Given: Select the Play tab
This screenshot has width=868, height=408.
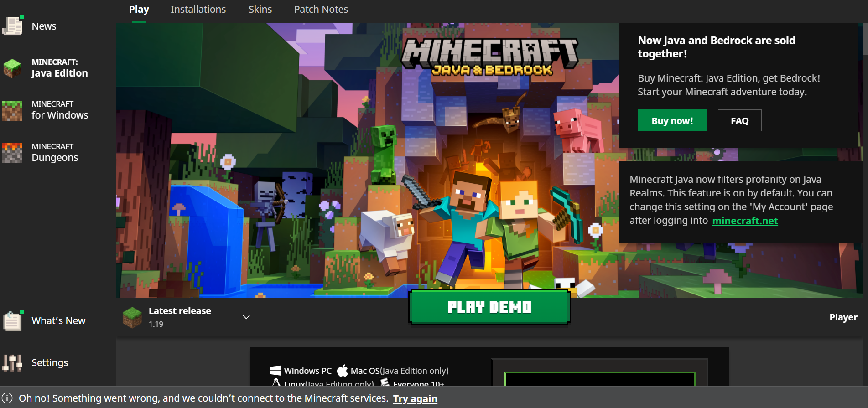Looking at the screenshot, I should coord(139,10).
